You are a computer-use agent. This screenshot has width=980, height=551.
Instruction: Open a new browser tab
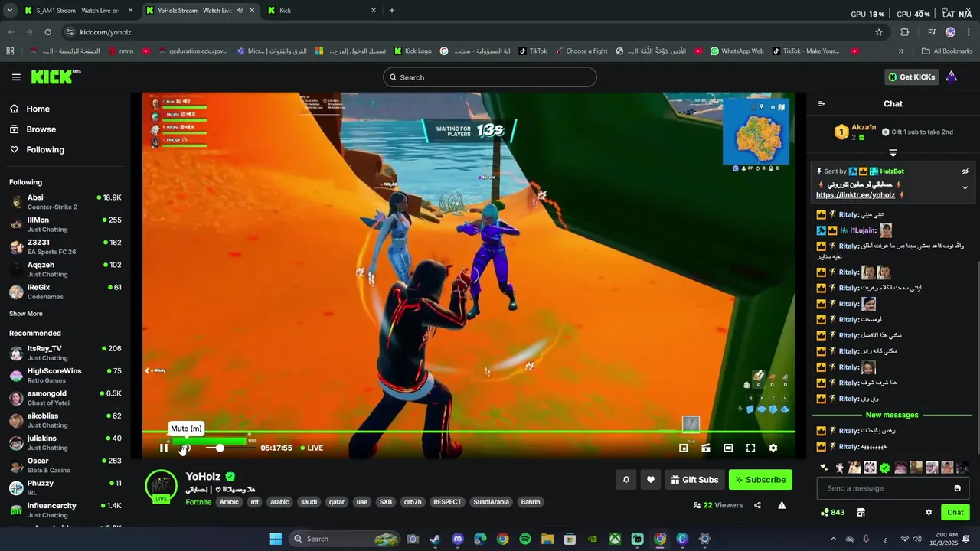point(392,11)
